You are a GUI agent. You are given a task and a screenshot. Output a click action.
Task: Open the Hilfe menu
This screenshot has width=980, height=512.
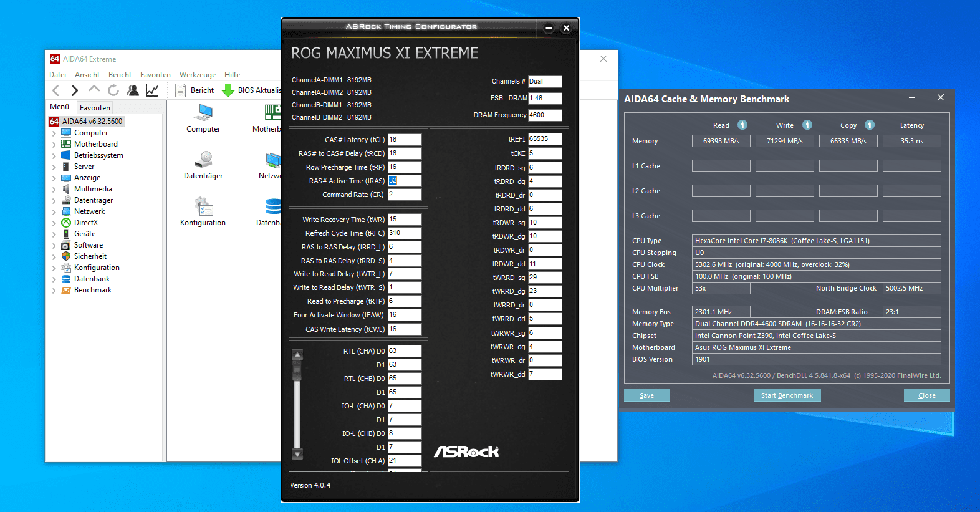[232, 75]
